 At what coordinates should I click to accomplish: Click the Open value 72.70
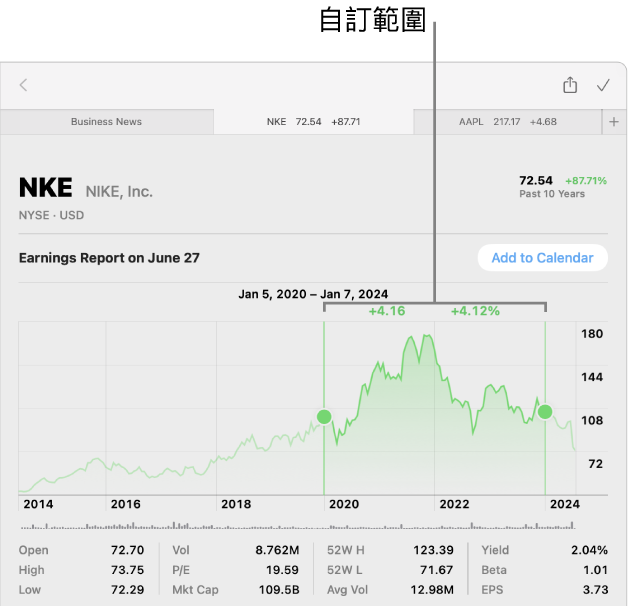127,550
